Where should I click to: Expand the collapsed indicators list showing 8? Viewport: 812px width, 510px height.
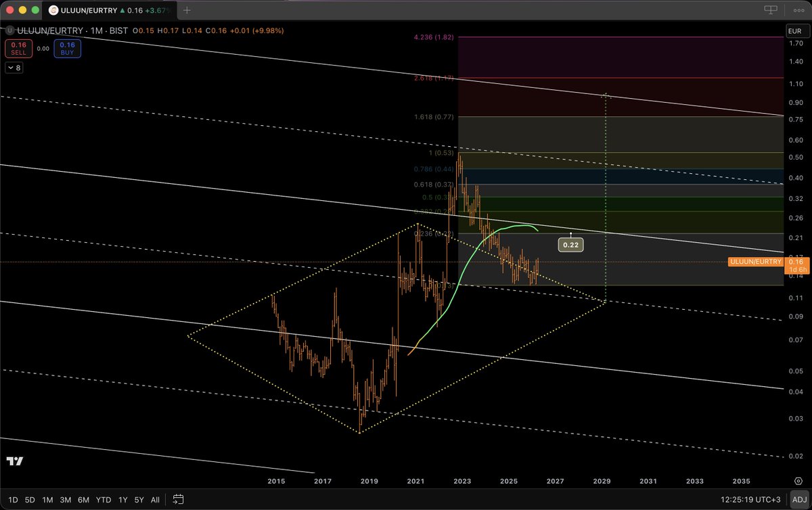click(13, 68)
